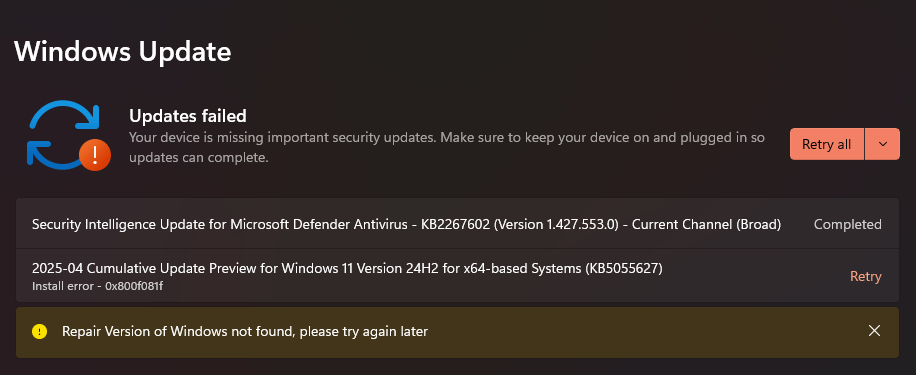Select the 2025-04 Cumulative Update Preview row
The image size is (916, 375).
tap(457, 276)
